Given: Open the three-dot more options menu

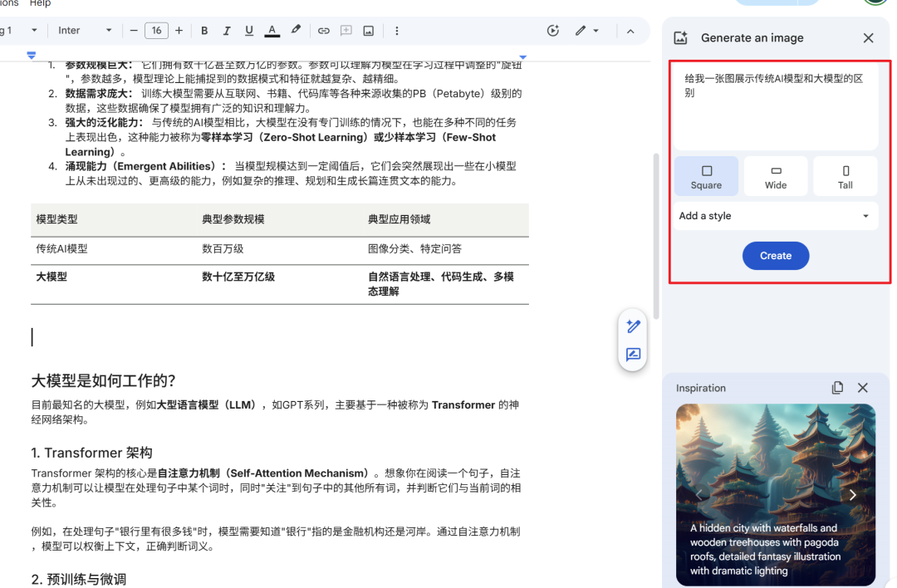Looking at the screenshot, I should 396,31.
